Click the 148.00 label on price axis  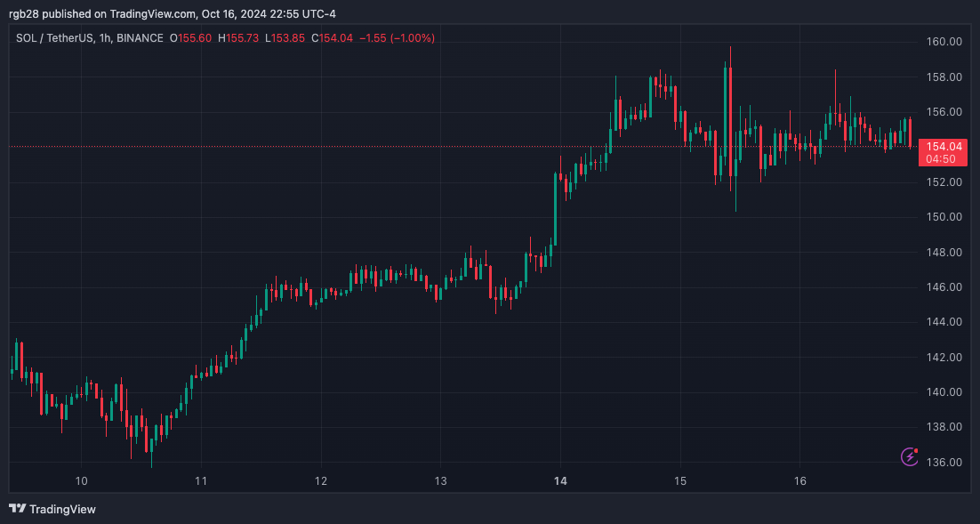pos(944,252)
